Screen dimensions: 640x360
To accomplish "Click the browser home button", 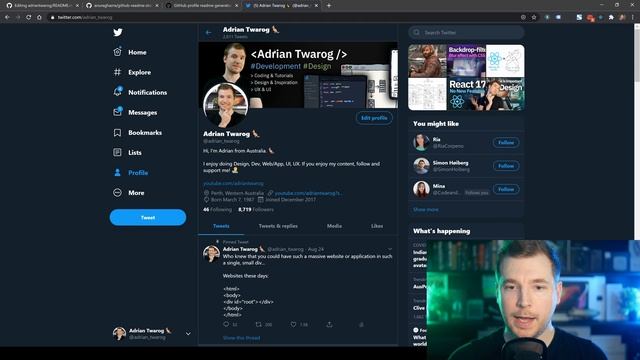I will [39, 17].
